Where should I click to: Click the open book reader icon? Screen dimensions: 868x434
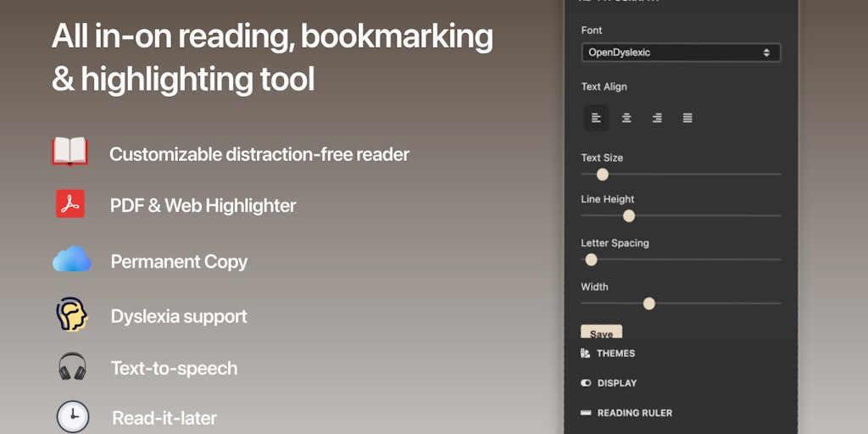70,152
